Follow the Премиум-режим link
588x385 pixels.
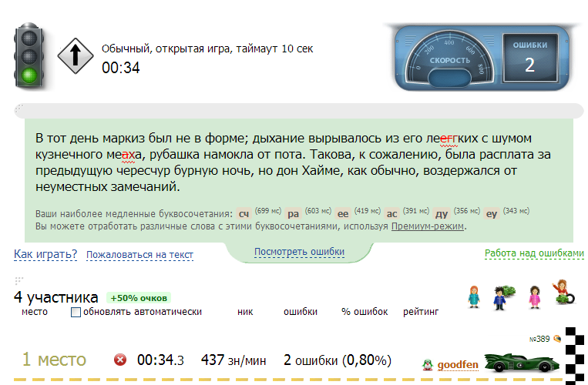tap(428, 226)
